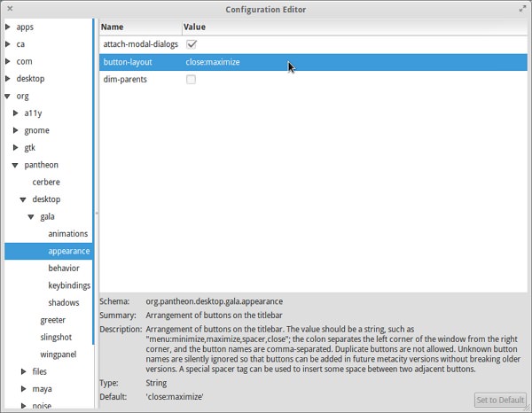Collapse the desktop node under pantheon
532x413 pixels.
(23, 199)
